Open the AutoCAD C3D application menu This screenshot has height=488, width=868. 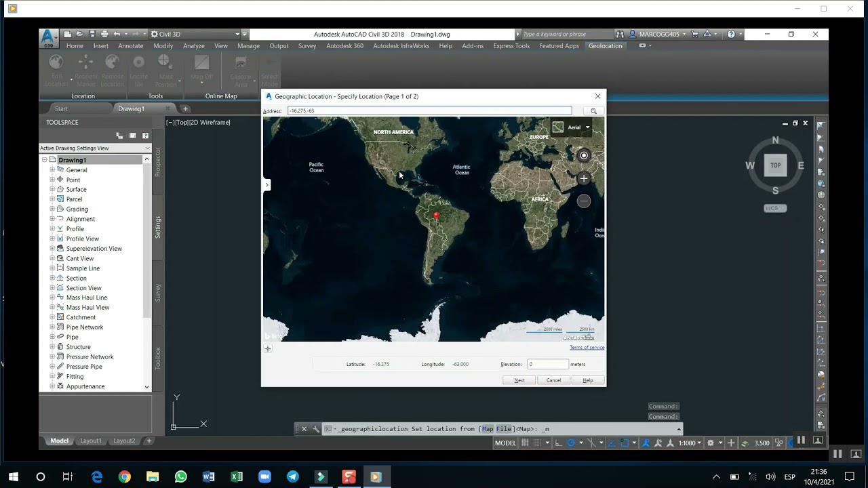coord(48,37)
